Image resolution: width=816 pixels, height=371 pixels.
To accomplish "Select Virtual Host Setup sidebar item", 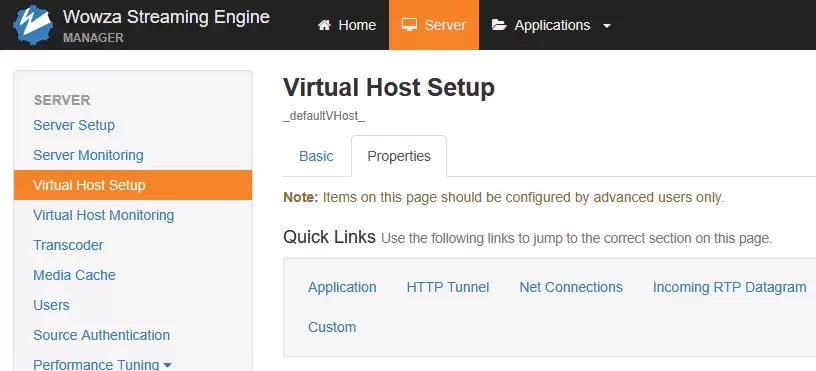I will 133,185.
